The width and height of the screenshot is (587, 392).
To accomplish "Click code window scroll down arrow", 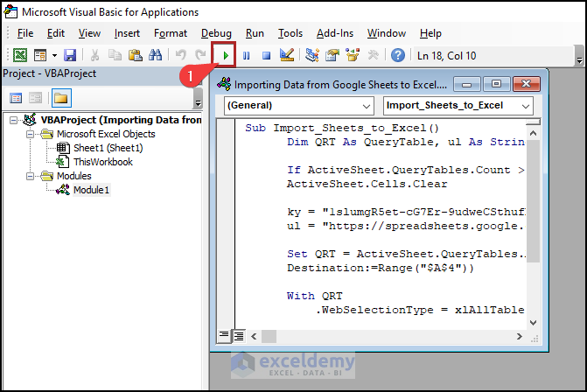I will pos(533,322).
